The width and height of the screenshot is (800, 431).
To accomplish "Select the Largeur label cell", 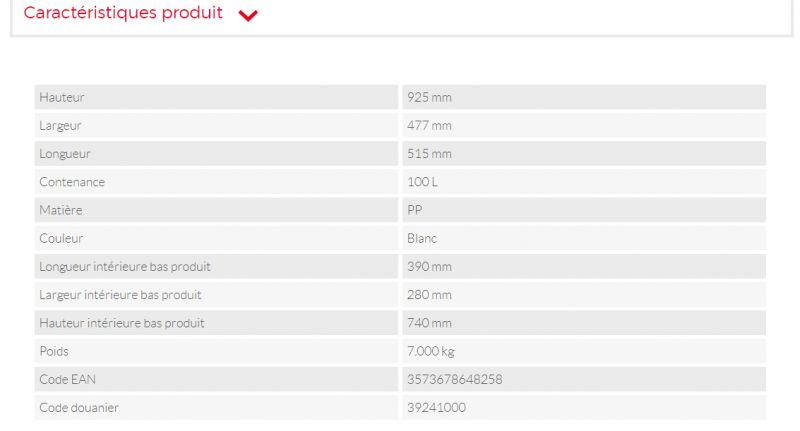I will point(60,126).
